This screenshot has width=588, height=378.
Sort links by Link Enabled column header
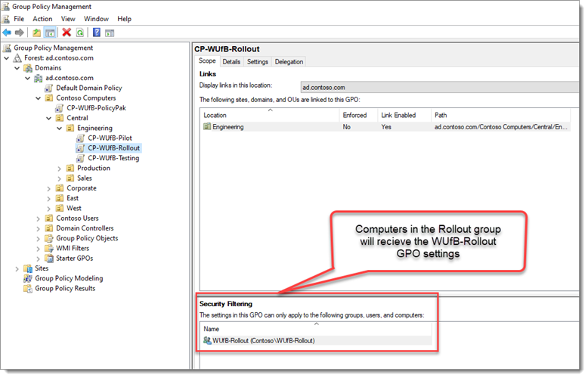pyautogui.click(x=404, y=115)
